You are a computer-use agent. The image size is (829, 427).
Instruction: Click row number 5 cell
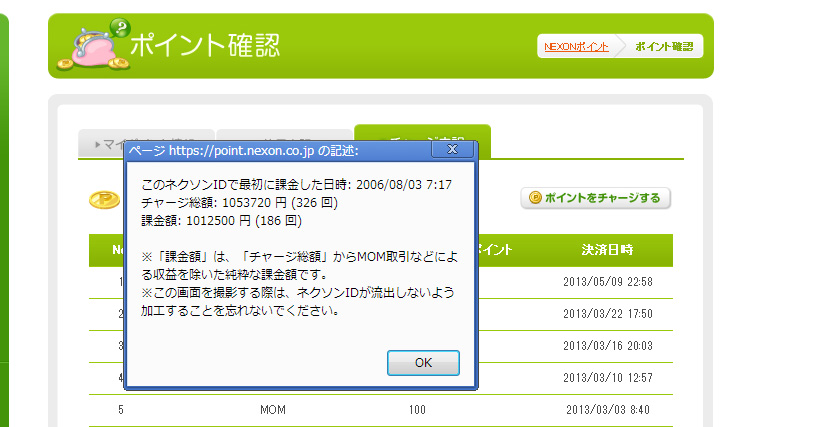coord(121,410)
